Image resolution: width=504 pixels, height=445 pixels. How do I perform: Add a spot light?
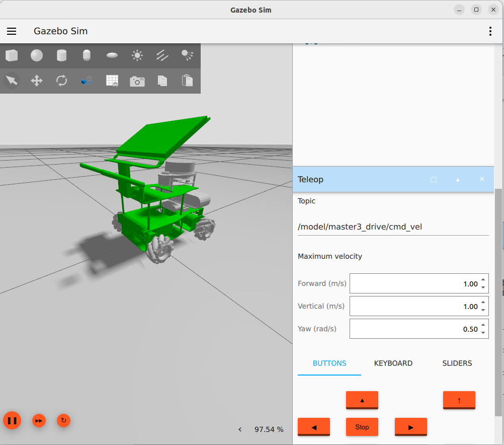tap(187, 55)
